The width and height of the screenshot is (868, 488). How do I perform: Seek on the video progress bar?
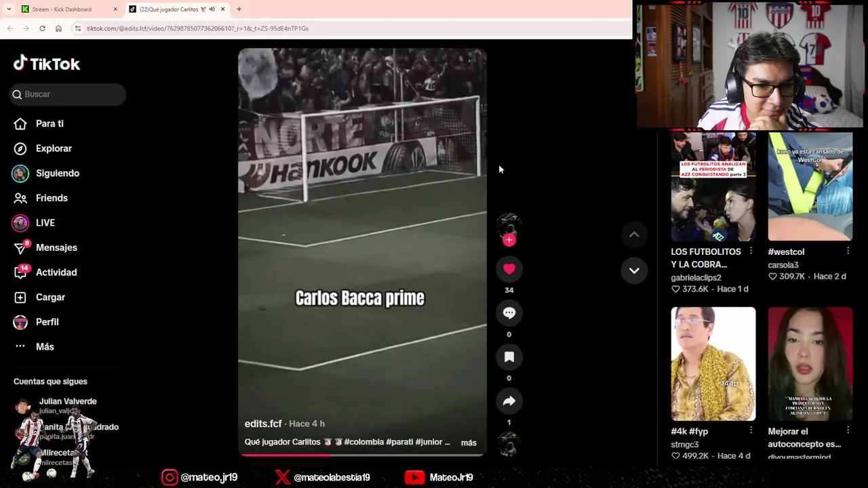coord(362,455)
